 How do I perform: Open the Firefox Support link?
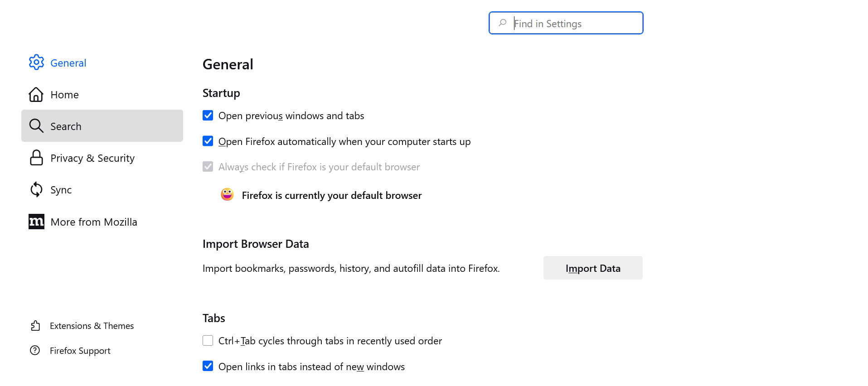tap(80, 351)
